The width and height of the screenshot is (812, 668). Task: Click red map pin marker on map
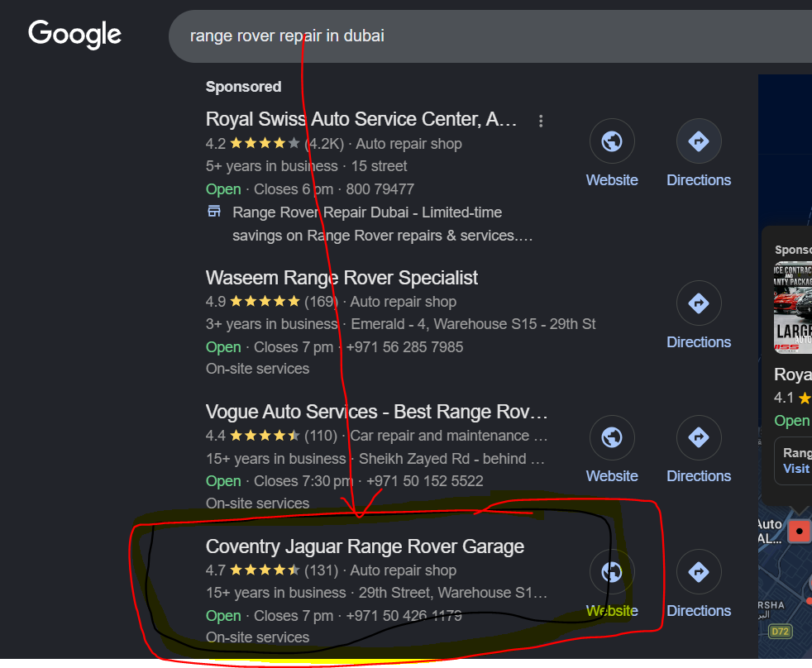tap(799, 532)
